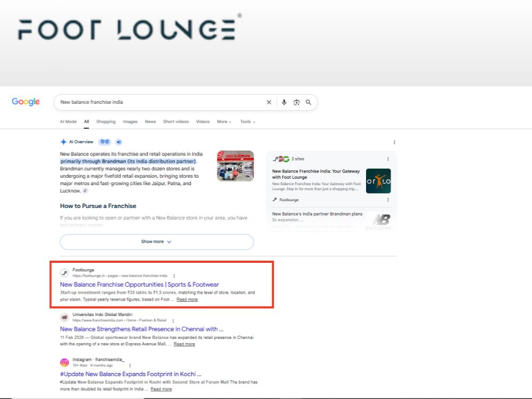Open 'New Balance Strengthens Retail Presence in Chennai' result
Image resolution: width=532 pixels, height=399 pixels.
pyautogui.click(x=142, y=329)
